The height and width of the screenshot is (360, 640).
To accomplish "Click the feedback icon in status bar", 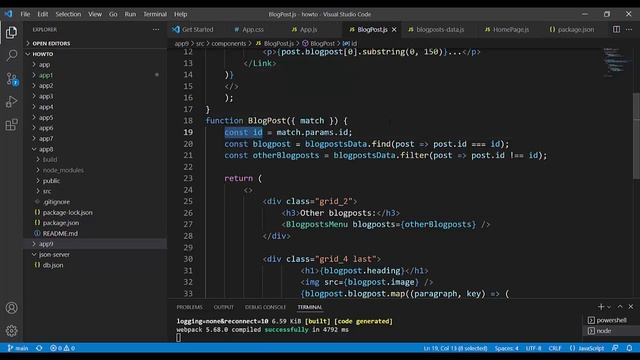I will click(615, 348).
